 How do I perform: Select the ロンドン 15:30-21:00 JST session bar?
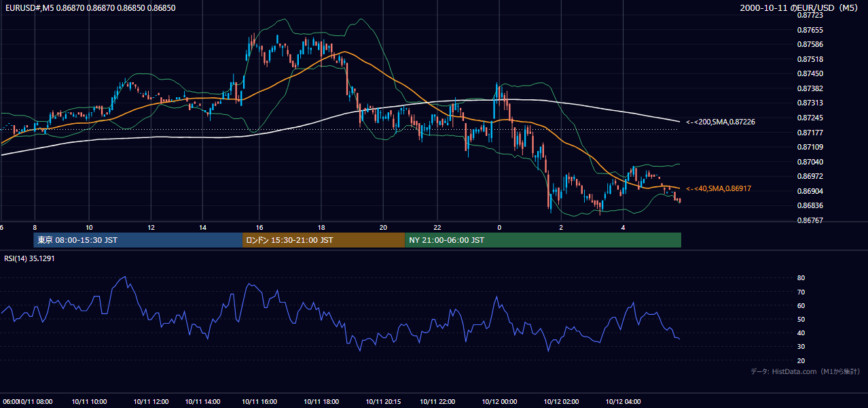(x=323, y=240)
